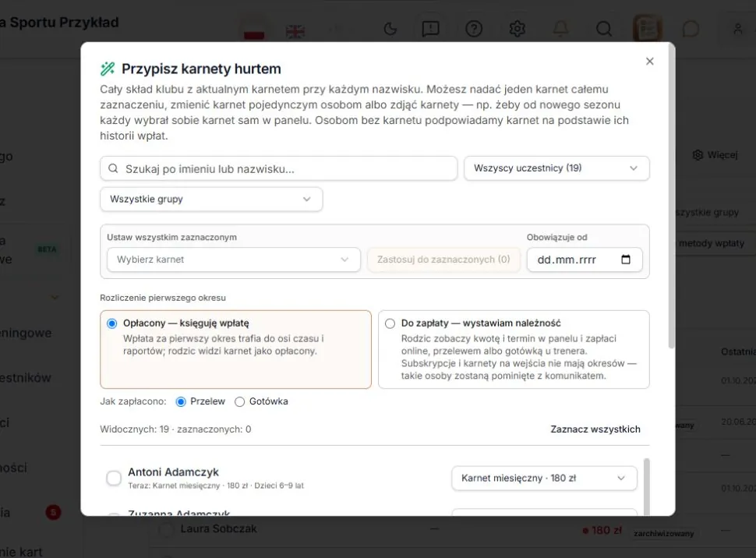This screenshot has height=558, width=756.
Task: Change Antoni Adamczyk's Karnet miesięczny dropdown
Action: [x=544, y=478]
